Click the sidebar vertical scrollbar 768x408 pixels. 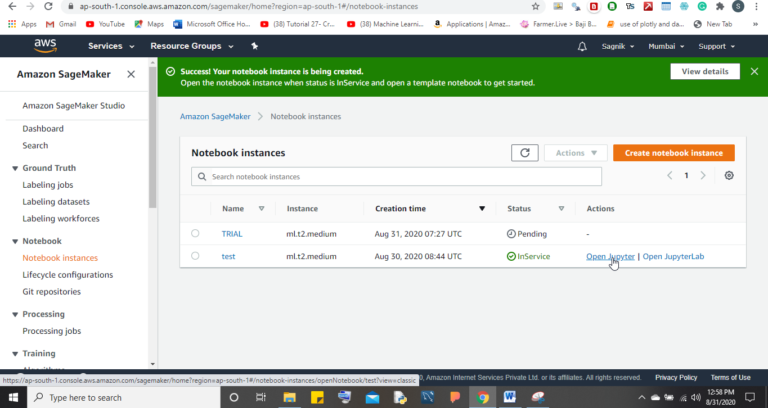(x=152, y=137)
